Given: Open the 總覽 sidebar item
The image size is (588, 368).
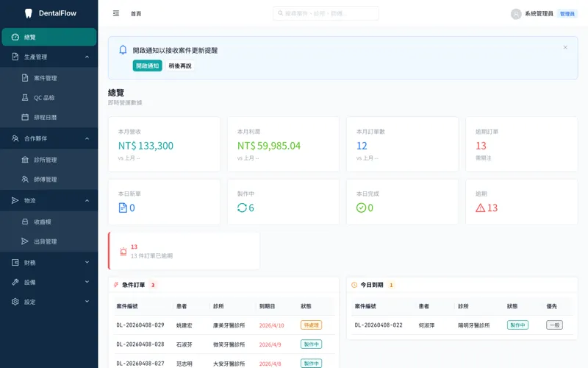Looking at the screenshot, I should [49, 37].
